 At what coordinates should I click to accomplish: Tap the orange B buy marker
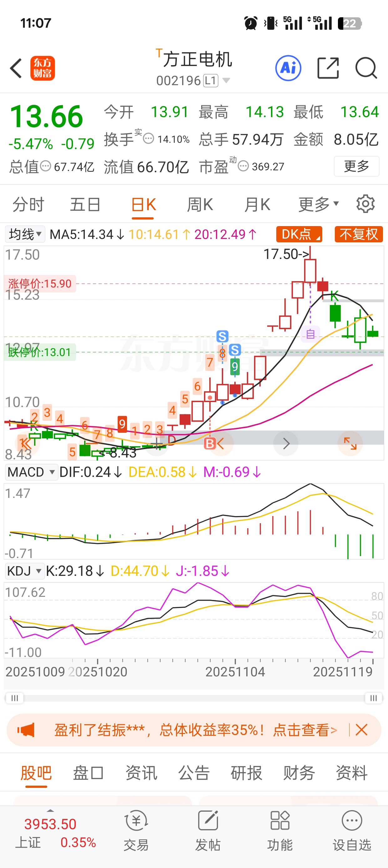point(210,443)
